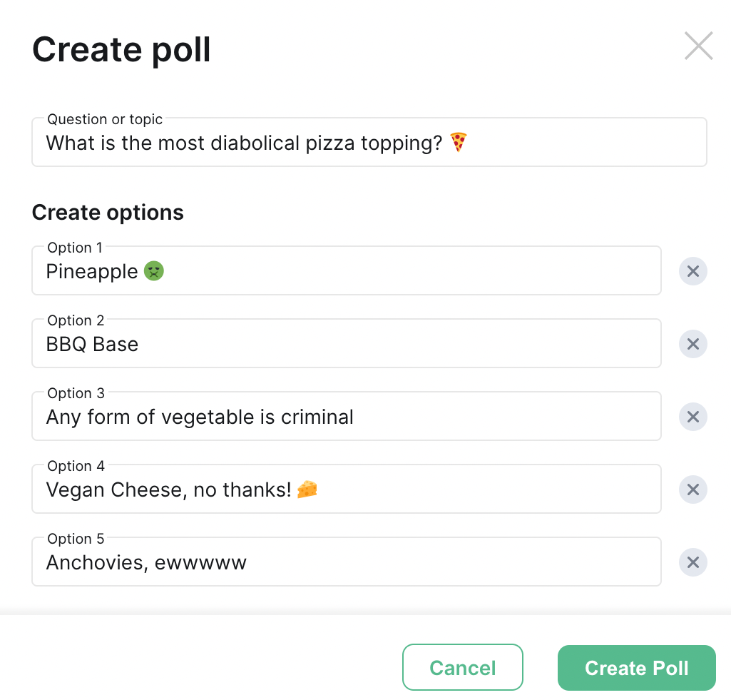The width and height of the screenshot is (731, 700).
Task: Click the cheese emoji in Option 4
Action: [307, 490]
